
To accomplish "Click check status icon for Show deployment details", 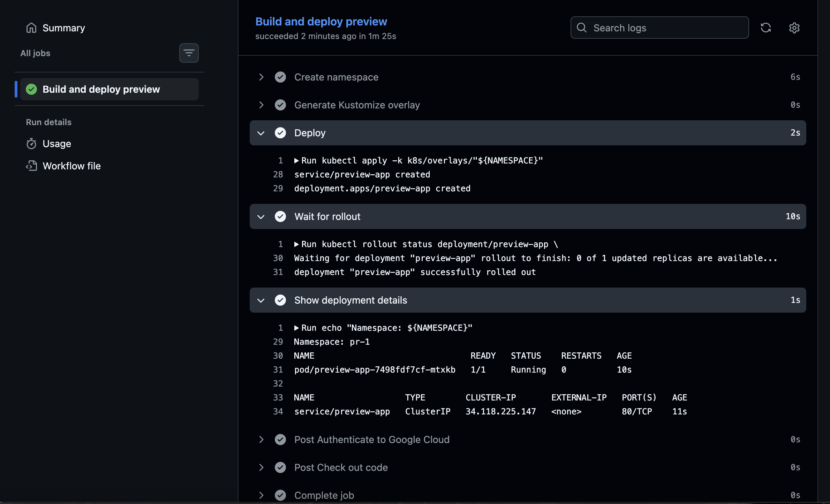I will 280,300.
